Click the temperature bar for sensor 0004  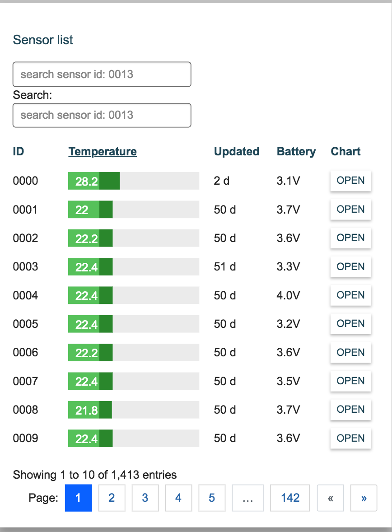[133, 295]
